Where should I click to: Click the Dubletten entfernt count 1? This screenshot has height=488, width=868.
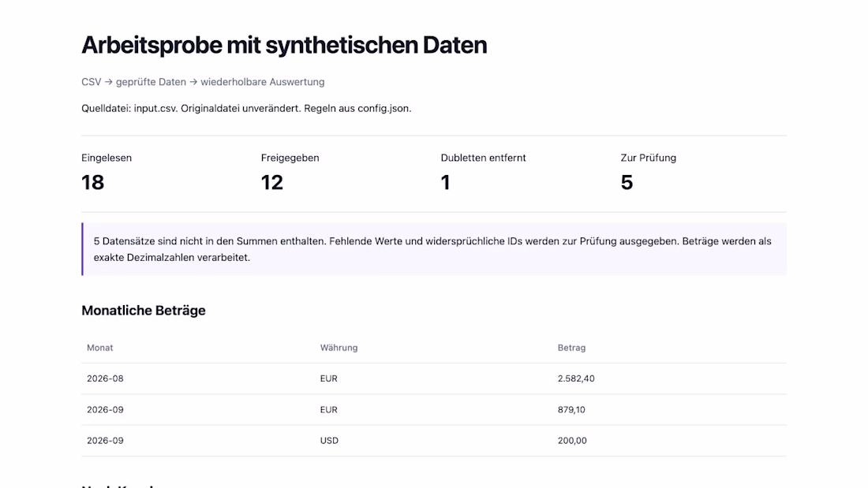[x=445, y=183]
